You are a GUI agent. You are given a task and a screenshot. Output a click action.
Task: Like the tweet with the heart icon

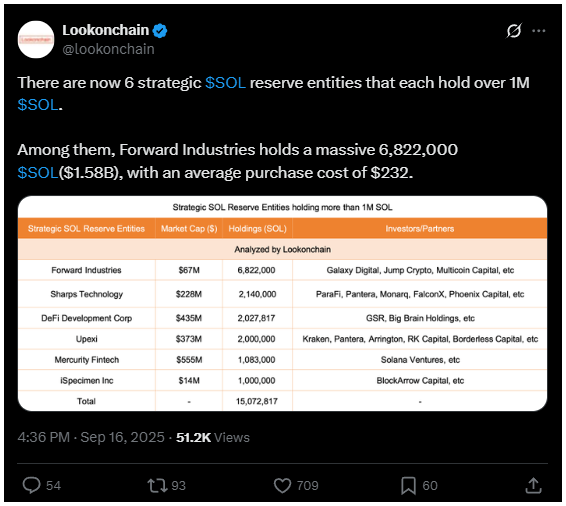point(282,485)
